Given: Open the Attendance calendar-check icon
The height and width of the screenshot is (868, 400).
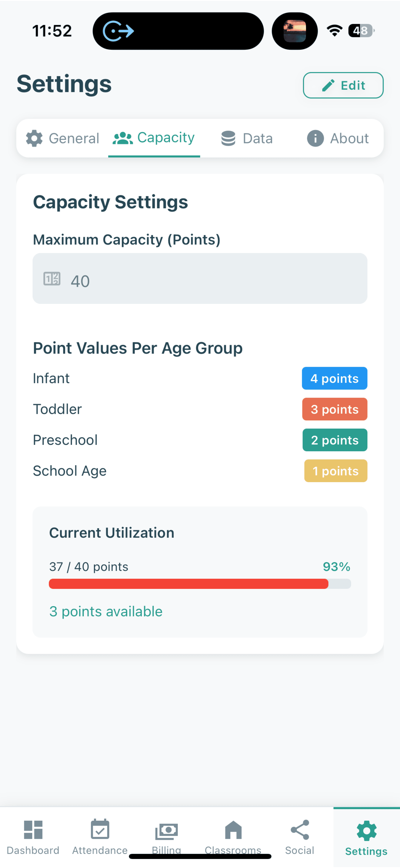Looking at the screenshot, I should pyautogui.click(x=100, y=829).
